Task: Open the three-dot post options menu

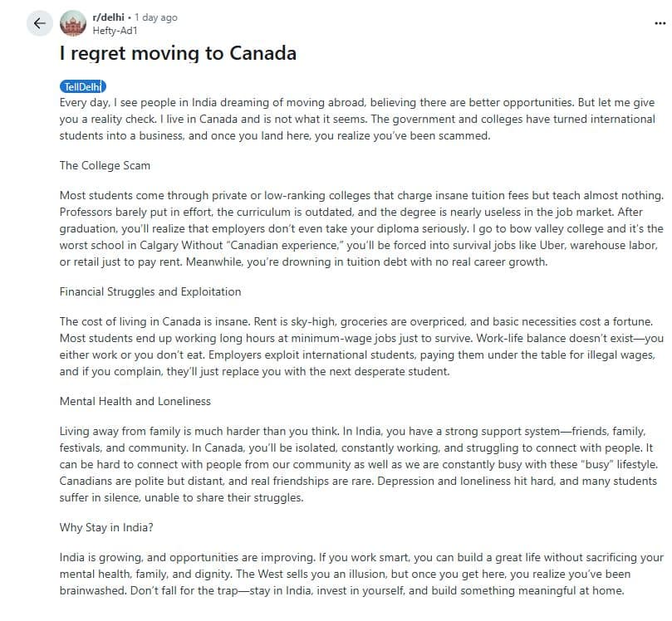Action: click(x=660, y=23)
